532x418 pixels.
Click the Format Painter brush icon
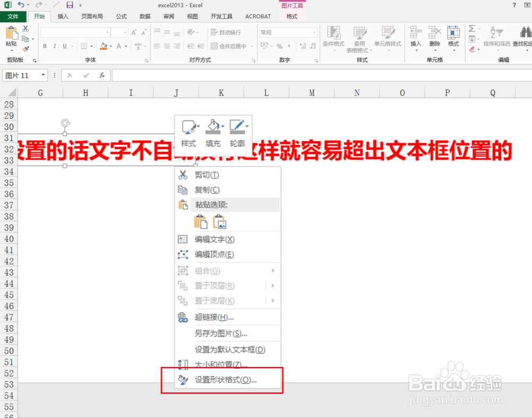(x=26, y=49)
